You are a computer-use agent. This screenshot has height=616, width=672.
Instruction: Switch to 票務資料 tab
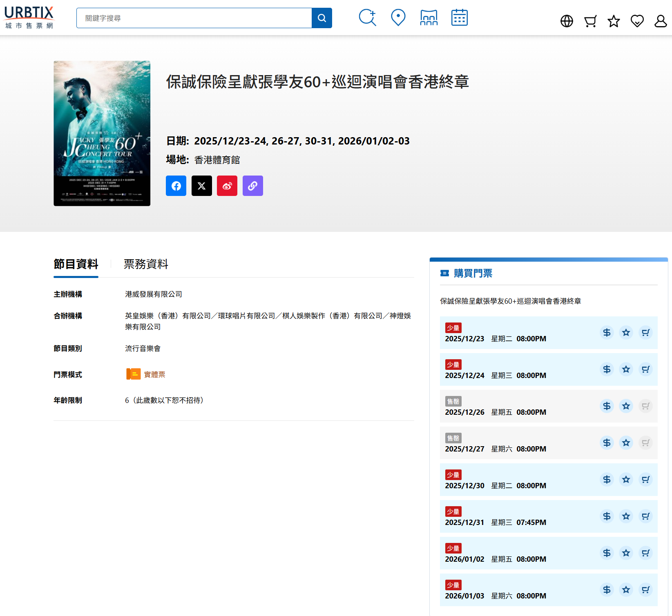click(146, 264)
